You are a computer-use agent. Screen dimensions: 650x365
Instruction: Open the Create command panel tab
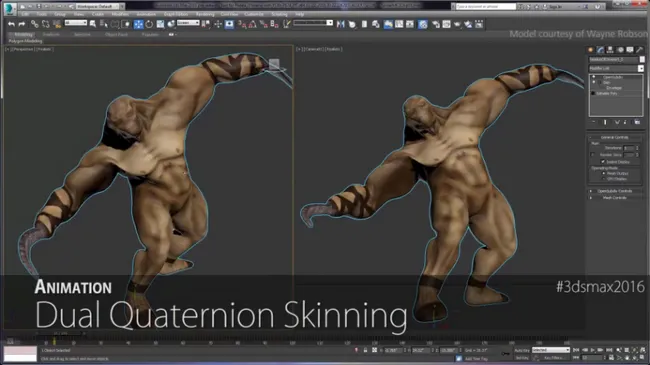click(x=590, y=50)
